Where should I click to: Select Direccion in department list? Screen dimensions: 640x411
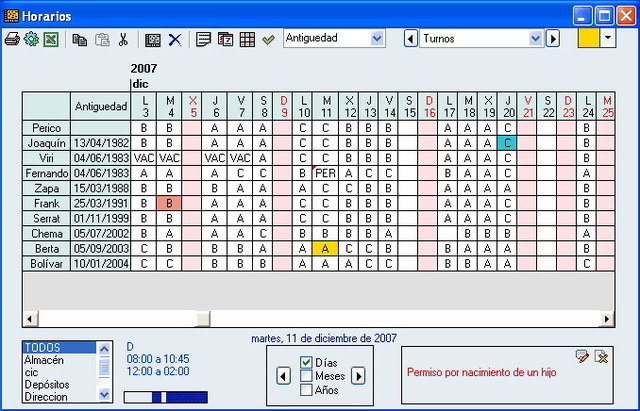(60, 396)
